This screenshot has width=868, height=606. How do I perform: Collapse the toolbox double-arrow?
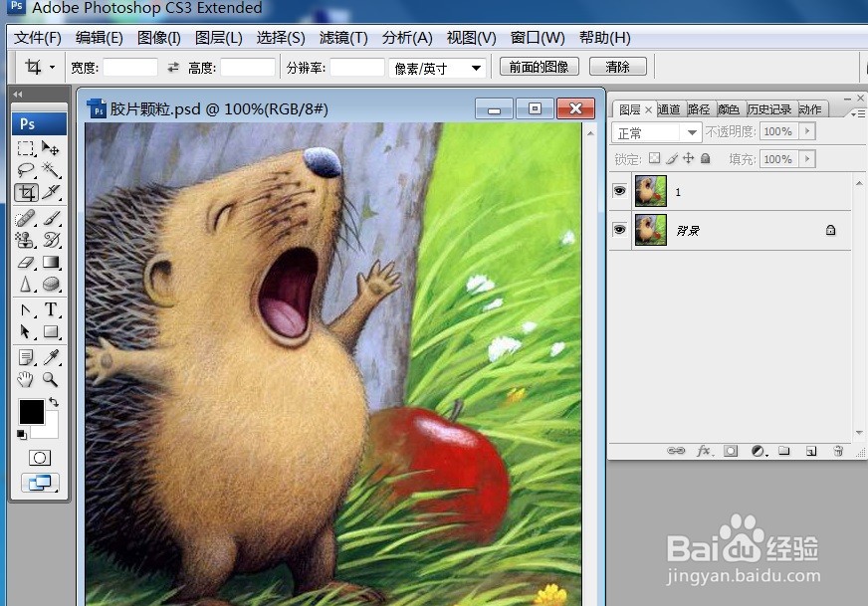(18, 95)
